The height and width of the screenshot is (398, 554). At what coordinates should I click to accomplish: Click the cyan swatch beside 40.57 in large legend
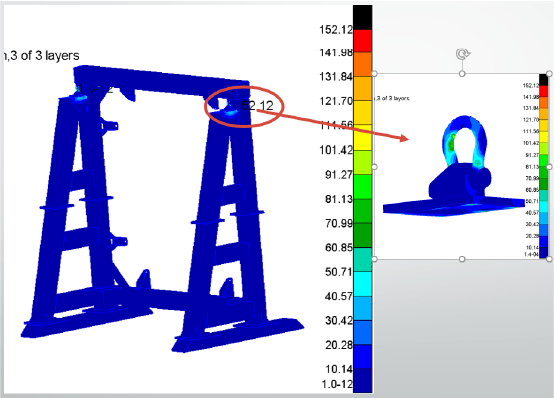(363, 284)
